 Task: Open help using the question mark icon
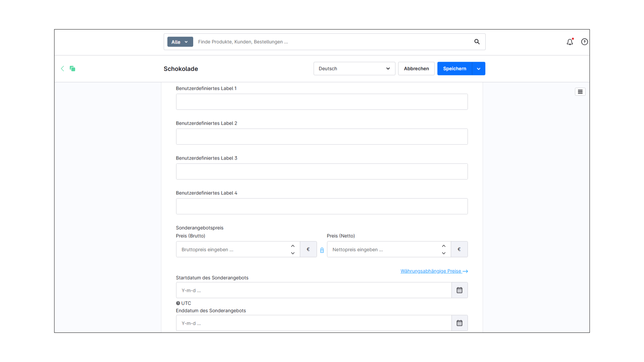click(585, 42)
